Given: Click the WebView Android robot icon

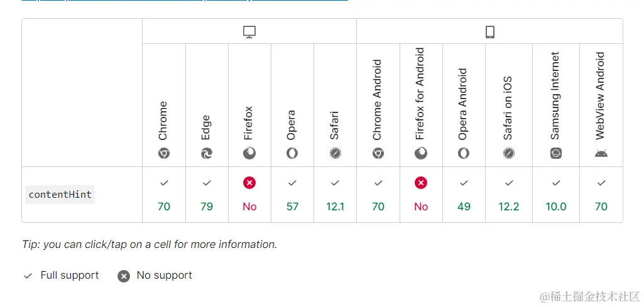Looking at the screenshot, I should click(601, 153).
